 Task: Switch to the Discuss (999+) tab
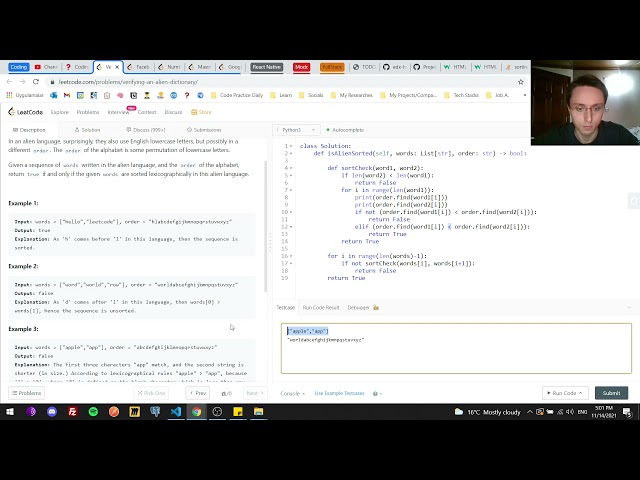tap(146, 130)
